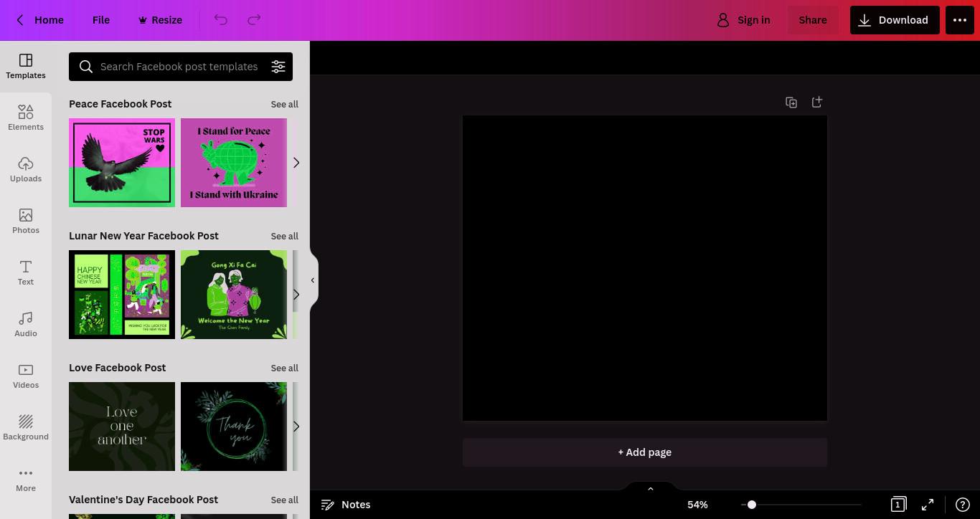Download the design
This screenshot has width=980, height=519.
(x=895, y=20)
